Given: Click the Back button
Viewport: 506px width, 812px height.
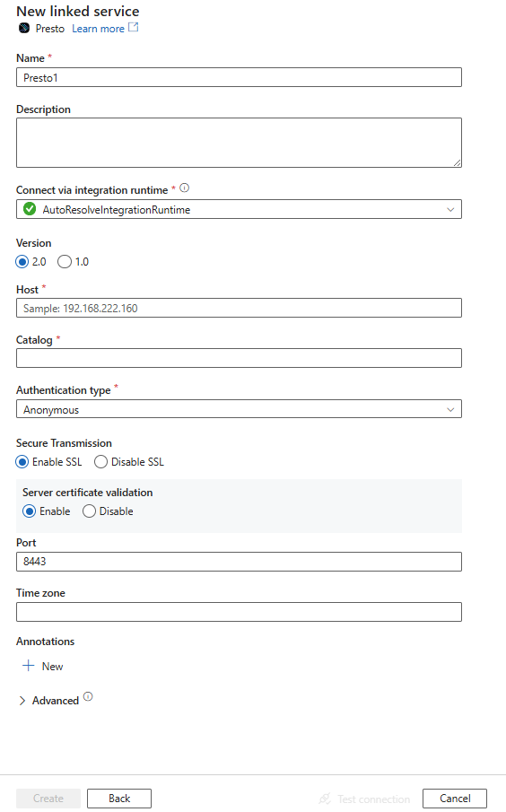Looking at the screenshot, I should (119, 799).
